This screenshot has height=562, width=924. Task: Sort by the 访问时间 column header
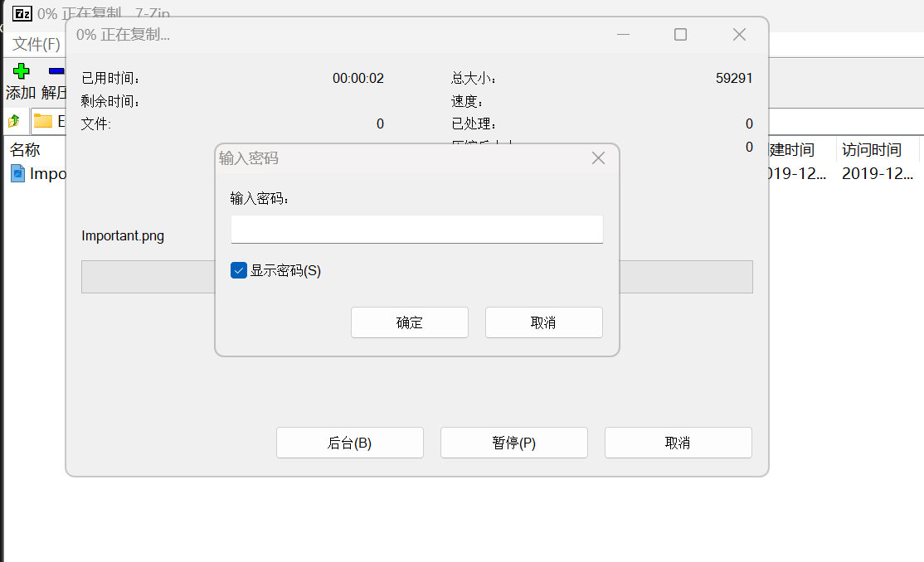point(871,150)
